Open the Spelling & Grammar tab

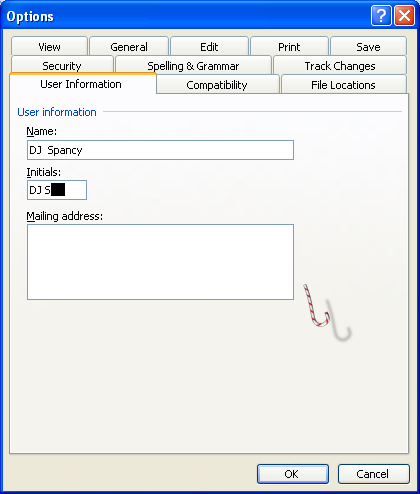click(193, 65)
